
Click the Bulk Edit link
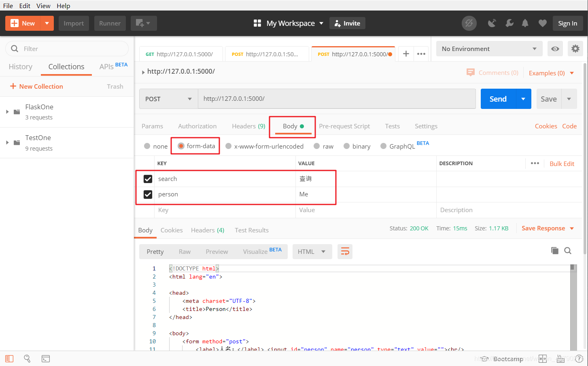(x=562, y=164)
